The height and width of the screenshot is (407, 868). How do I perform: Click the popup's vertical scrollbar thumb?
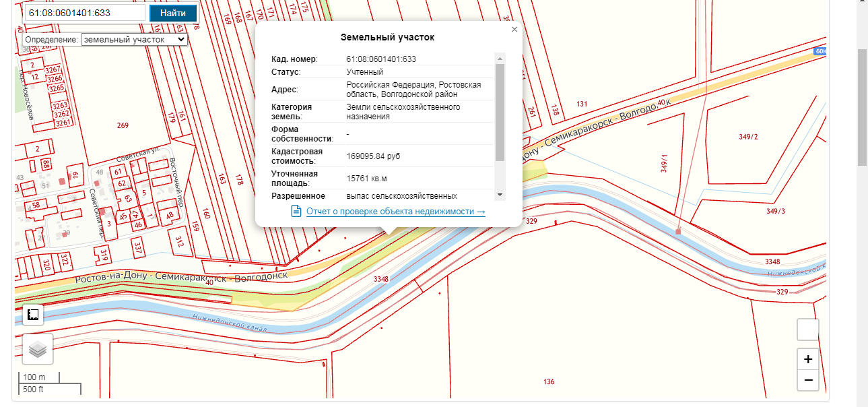point(500,112)
